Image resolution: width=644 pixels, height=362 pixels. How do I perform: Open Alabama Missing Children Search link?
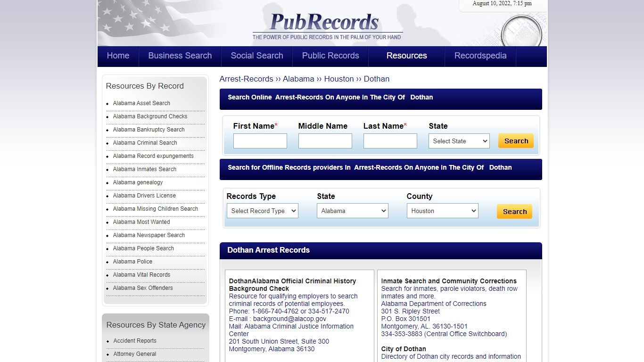click(155, 209)
